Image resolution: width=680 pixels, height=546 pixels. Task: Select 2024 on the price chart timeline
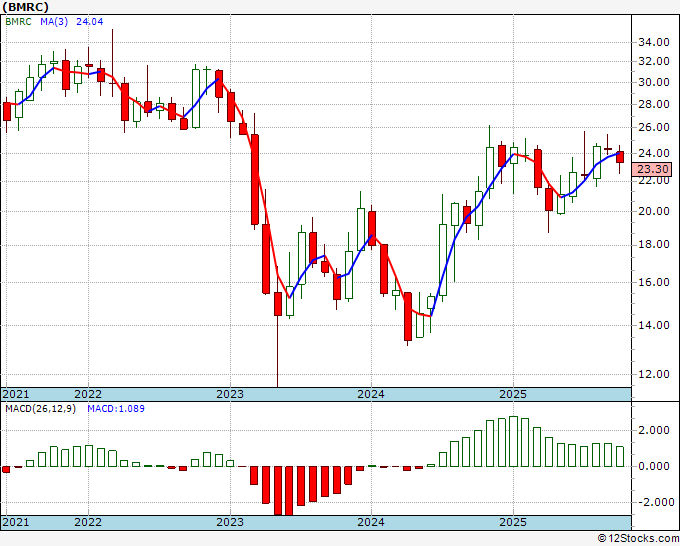[371, 394]
